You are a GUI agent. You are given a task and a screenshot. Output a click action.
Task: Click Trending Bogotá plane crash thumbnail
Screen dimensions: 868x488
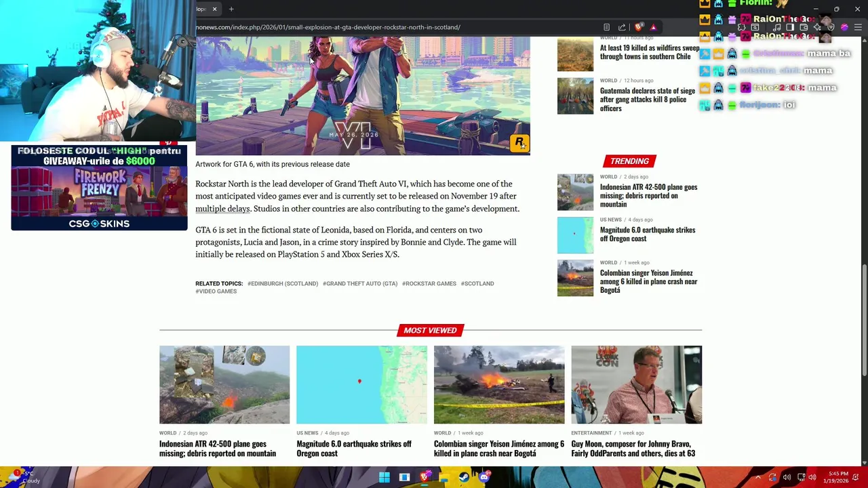[575, 278]
